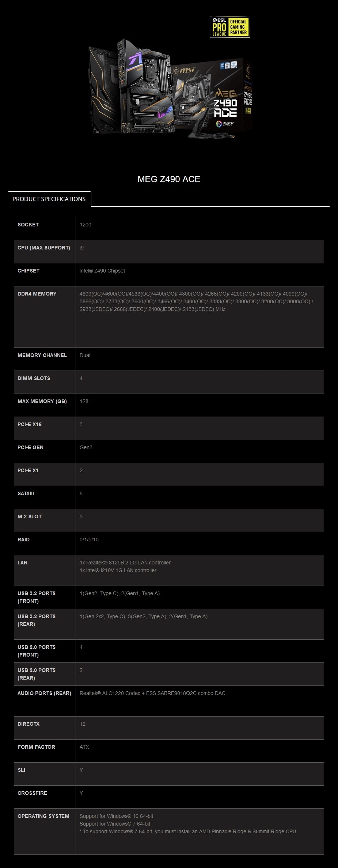Click the RAID value 0/1/5/10
The height and width of the screenshot is (868, 338).
(x=89, y=540)
